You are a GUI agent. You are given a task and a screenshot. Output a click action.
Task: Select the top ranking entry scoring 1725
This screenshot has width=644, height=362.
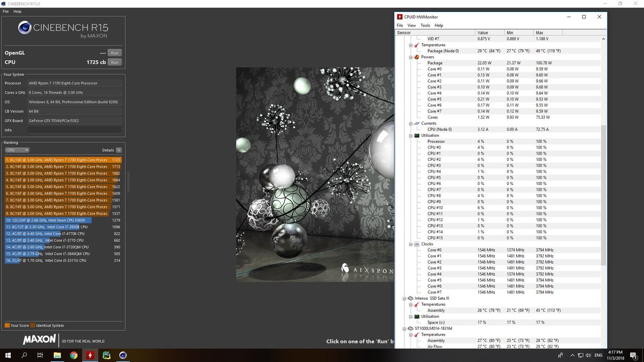[x=64, y=160]
